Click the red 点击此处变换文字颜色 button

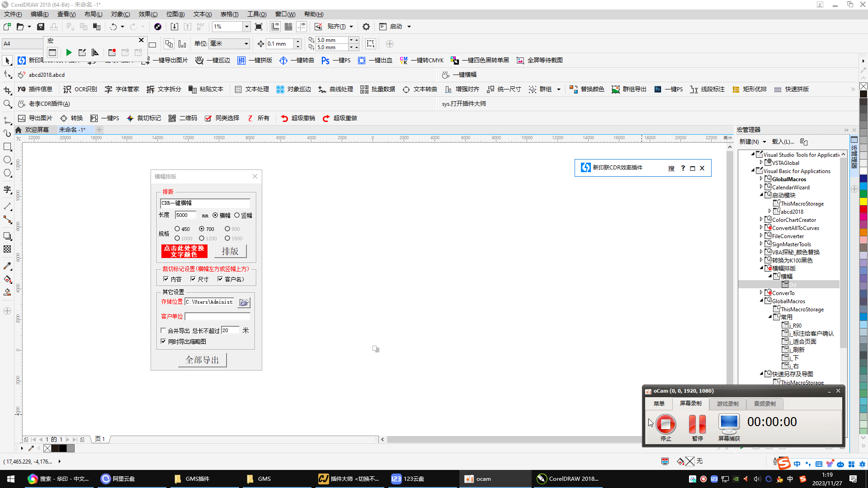pos(184,251)
